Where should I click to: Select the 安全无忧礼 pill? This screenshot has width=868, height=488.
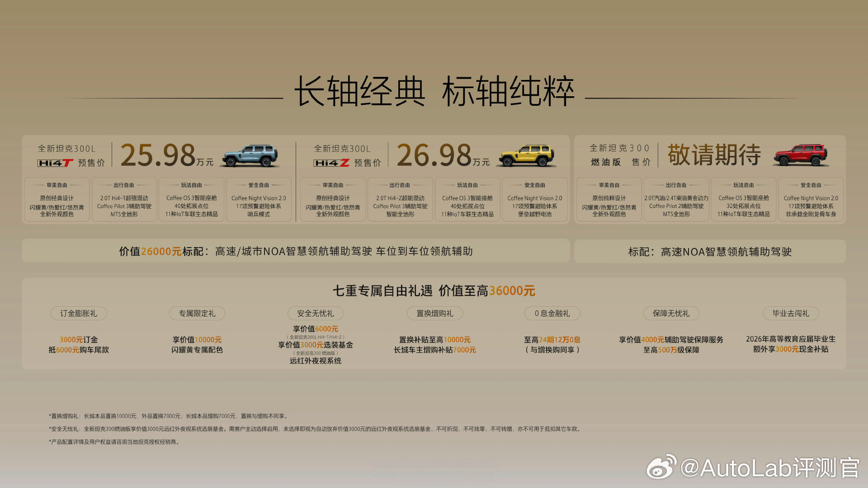click(316, 314)
